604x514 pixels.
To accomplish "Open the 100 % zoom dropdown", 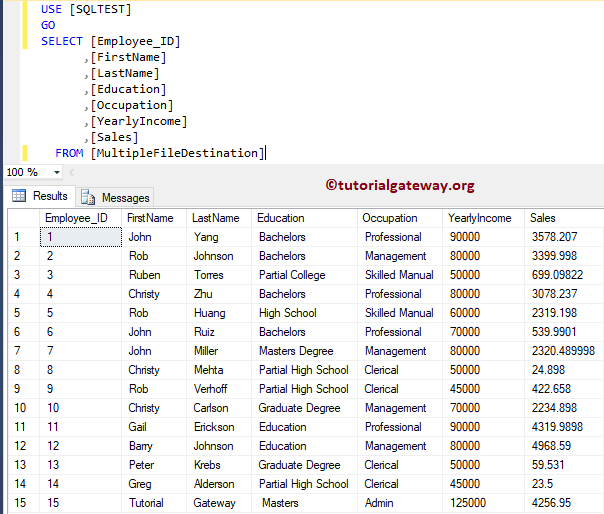I will [57, 172].
